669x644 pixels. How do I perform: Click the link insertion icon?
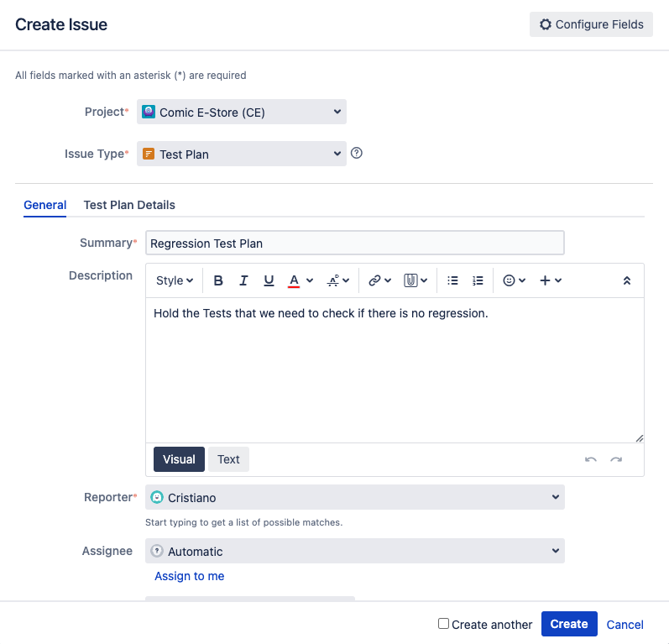(374, 280)
